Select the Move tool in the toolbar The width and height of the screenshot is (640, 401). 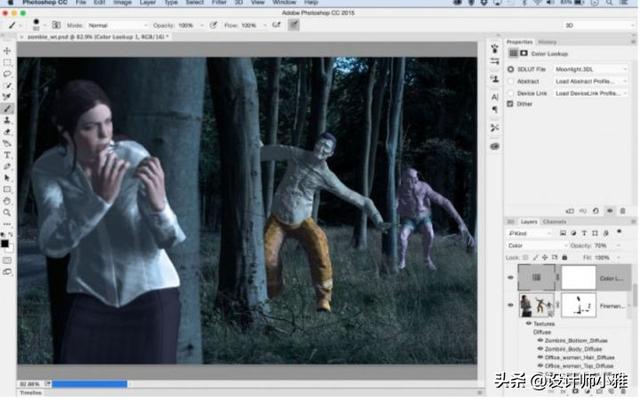pyautogui.click(x=8, y=50)
